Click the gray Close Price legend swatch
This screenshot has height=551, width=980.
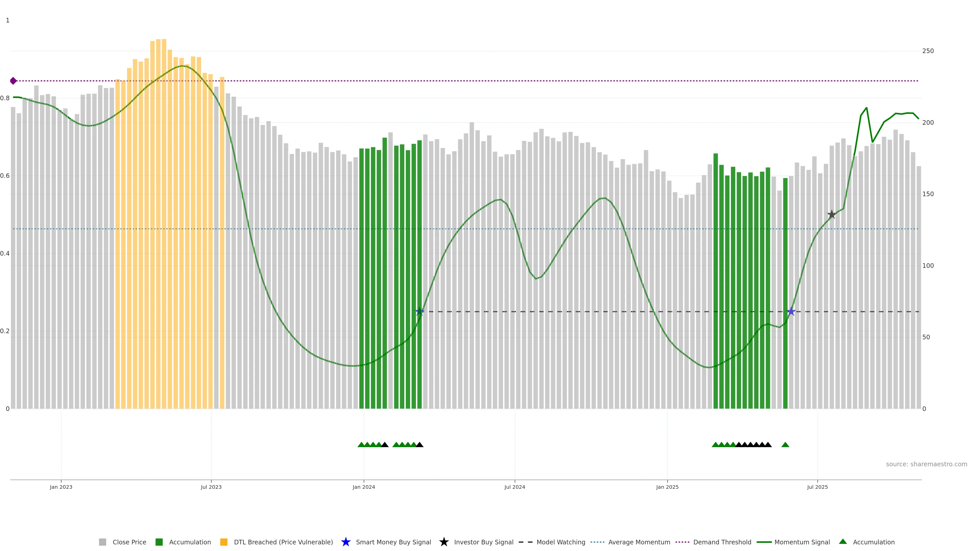point(102,542)
